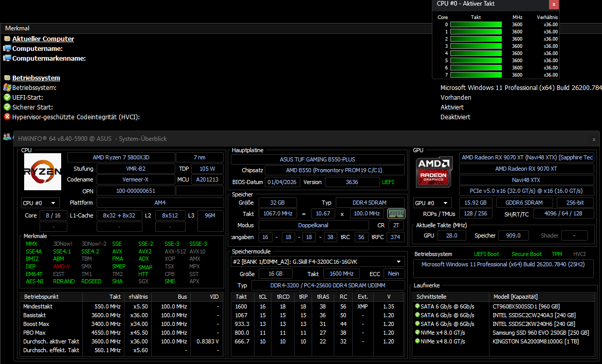The width and height of the screenshot is (602, 364).
Task: Click the Doppelkanal mode field
Action: [x=313, y=225]
